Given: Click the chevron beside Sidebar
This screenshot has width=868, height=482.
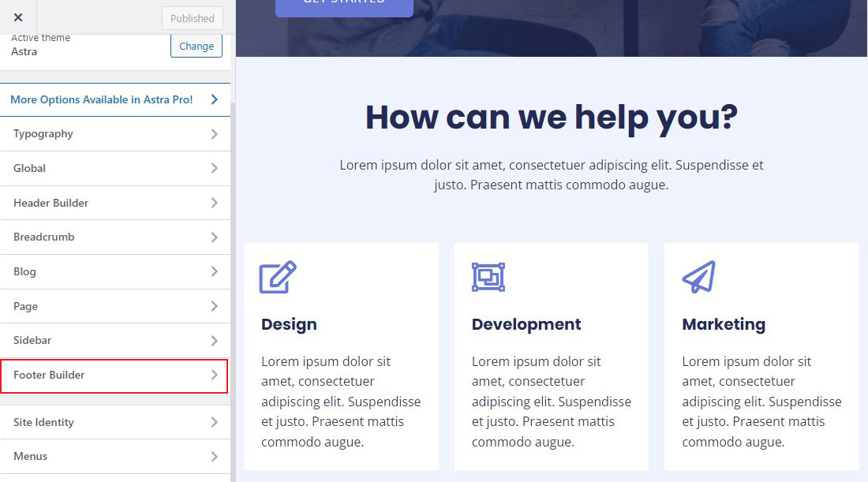Looking at the screenshot, I should point(214,340).
